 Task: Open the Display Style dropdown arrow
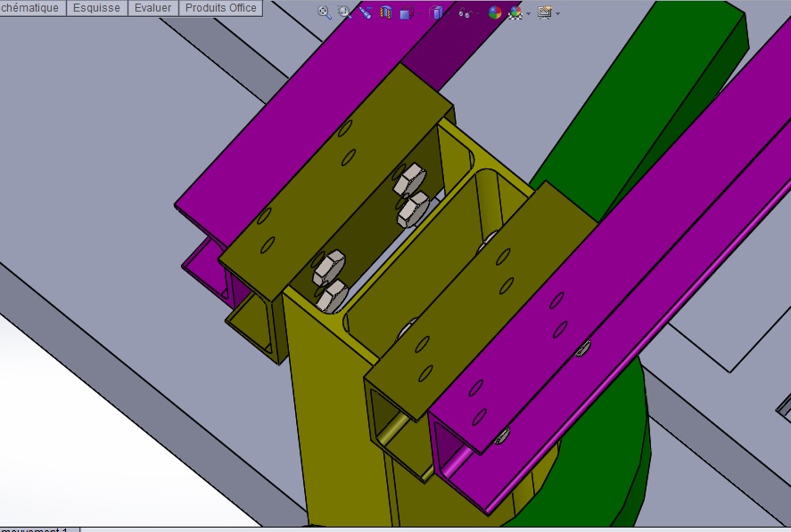pyautogui.click(x=449, y=13)
